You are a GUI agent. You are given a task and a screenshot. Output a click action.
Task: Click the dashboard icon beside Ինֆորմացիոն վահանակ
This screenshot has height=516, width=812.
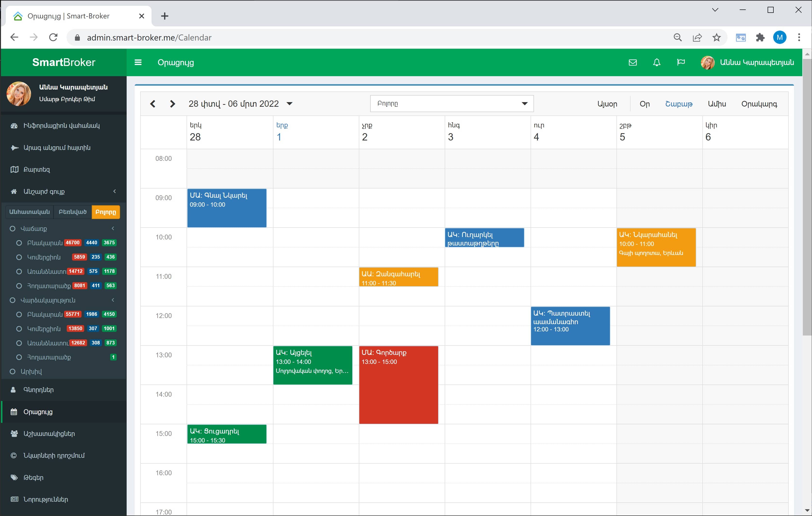(14, 126)
